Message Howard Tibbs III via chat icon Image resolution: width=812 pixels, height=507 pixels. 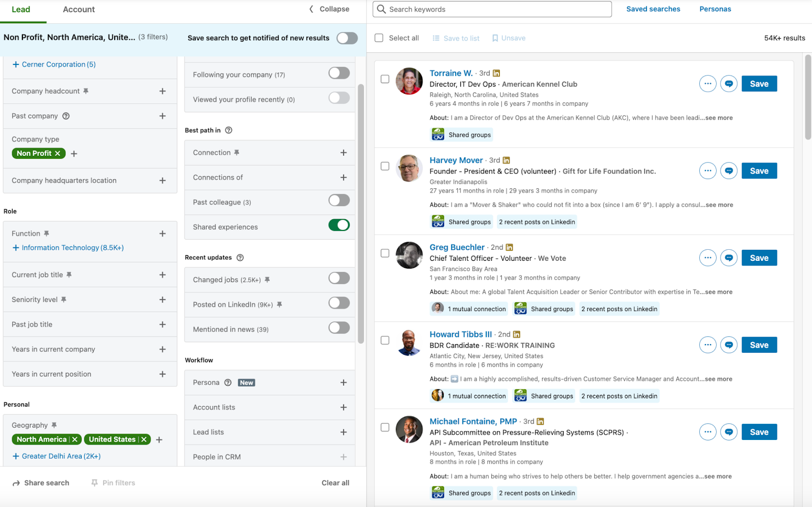tap(729, 345)
